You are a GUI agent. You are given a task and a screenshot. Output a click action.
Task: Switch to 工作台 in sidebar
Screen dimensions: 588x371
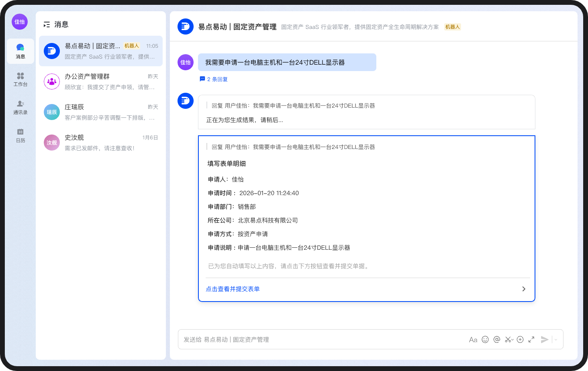20,79
